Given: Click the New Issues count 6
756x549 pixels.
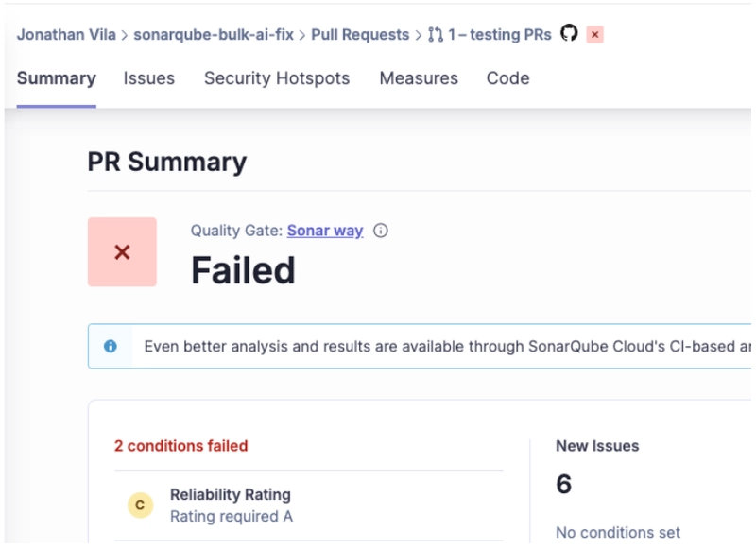Looking at the screenshot, I should 563,484.
